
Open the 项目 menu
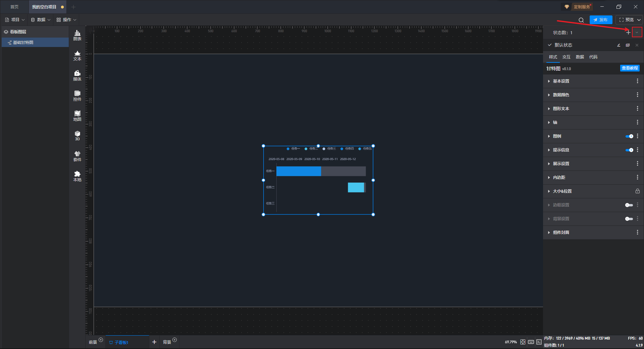15,20
